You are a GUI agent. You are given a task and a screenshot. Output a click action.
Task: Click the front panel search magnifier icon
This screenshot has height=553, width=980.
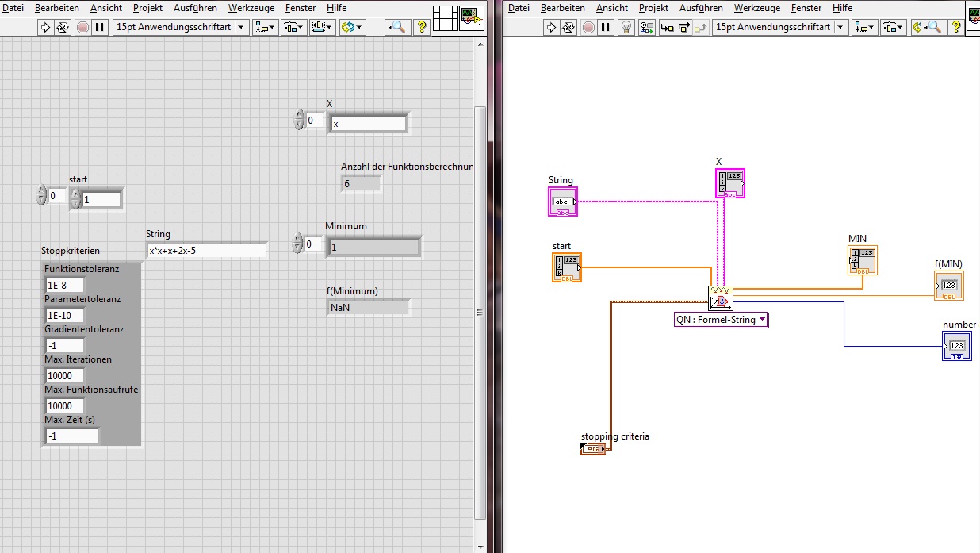(x=397, y=27)
